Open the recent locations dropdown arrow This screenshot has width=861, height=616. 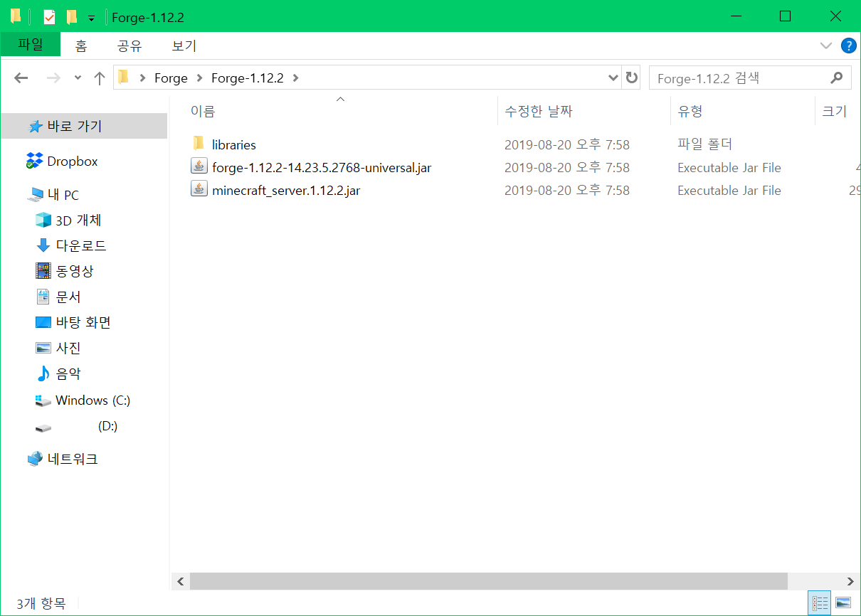coord(78,78)
